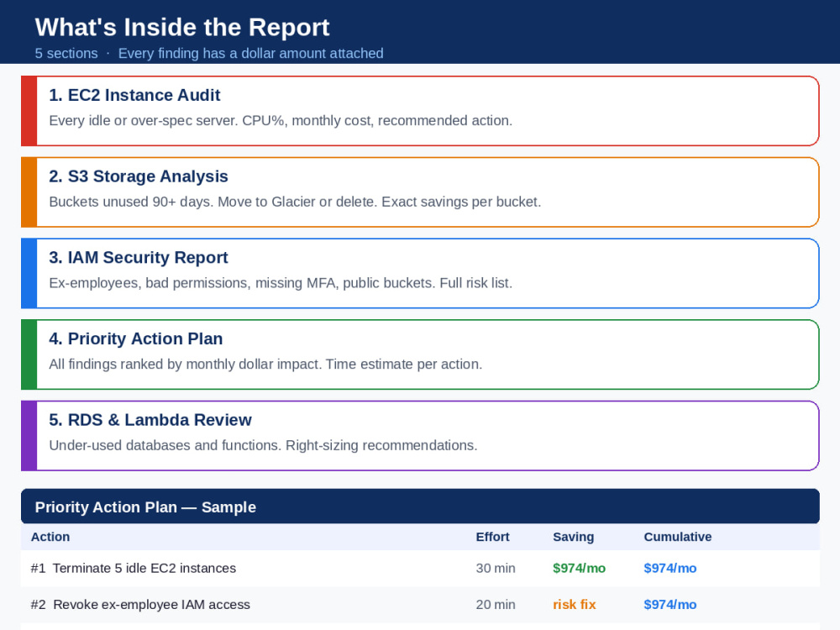Click the '5 sections' subtitle text
The width and height of the screenshot is (840, 630).
point(66,54)
